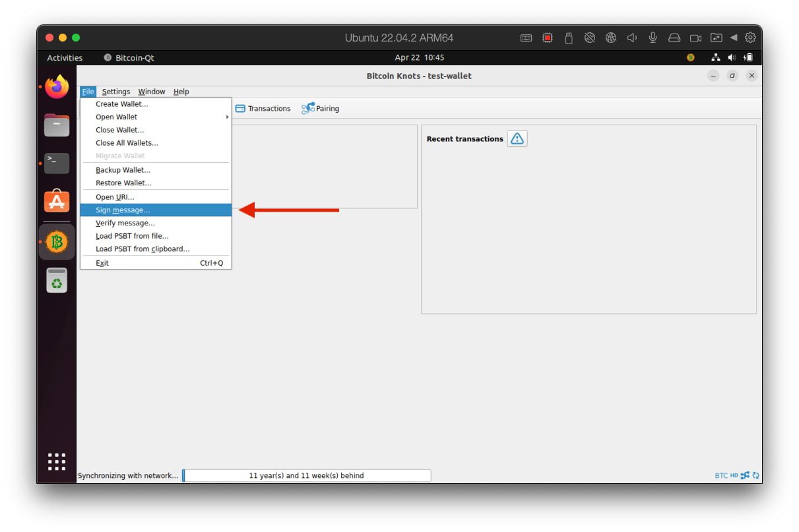Click Activities in the Ubuntu top bar
Screen dimensions: 799x532
(65, 57)
